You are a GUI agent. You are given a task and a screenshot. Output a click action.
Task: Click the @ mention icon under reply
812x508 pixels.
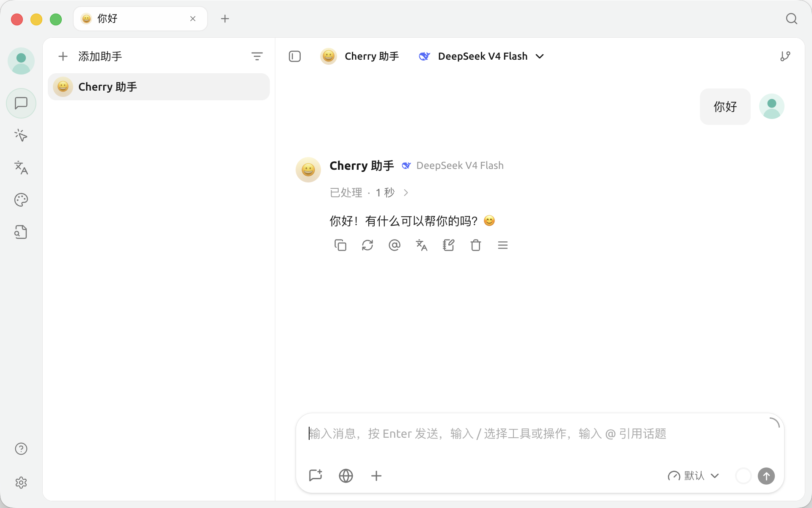[395, 245]
